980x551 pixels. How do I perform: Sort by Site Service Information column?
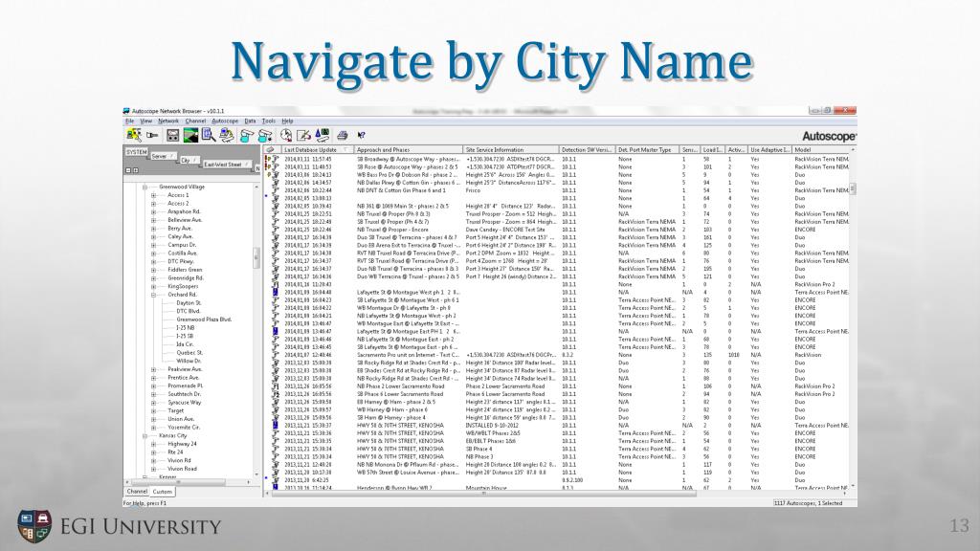[511, 150]
